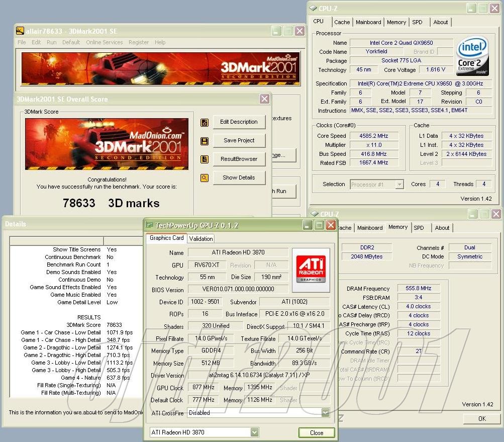Switch to Mainboard tab in upper CPU-Z

(x=368, y=22)
